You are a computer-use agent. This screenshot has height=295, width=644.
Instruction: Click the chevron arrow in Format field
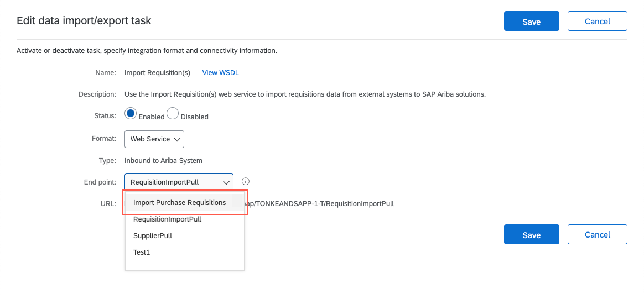point(178,140)
